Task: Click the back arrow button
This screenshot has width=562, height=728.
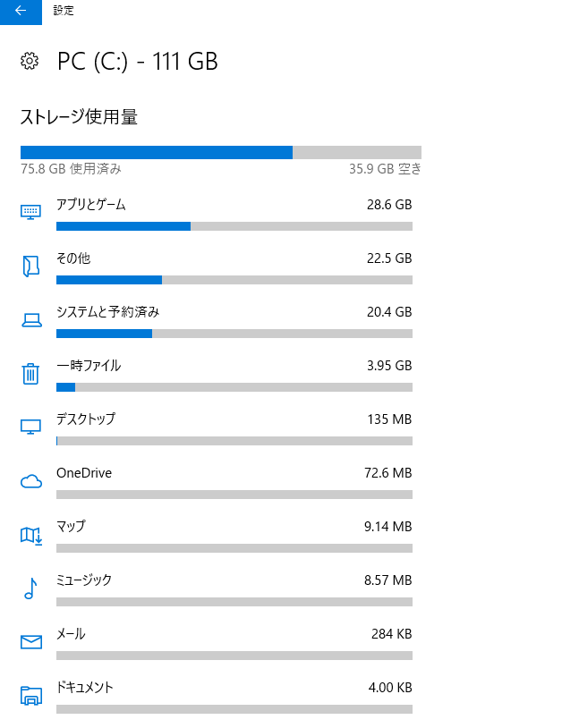Action: (x=21, y=11)
